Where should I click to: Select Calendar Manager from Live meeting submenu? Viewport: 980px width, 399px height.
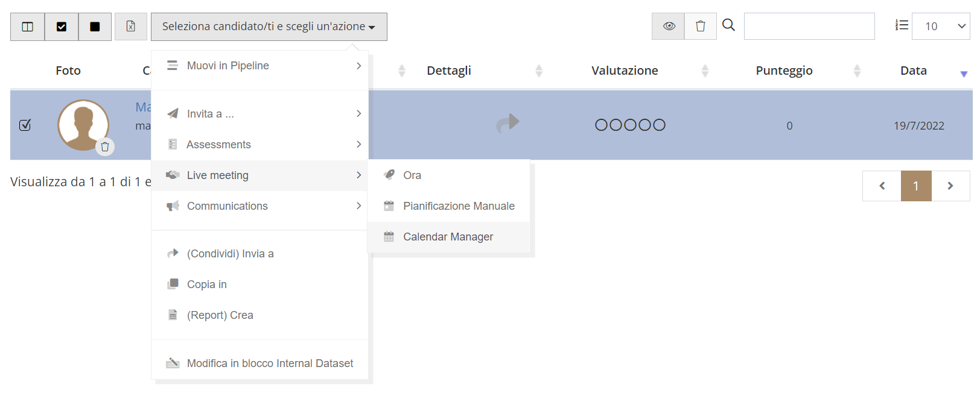(448, 237)
